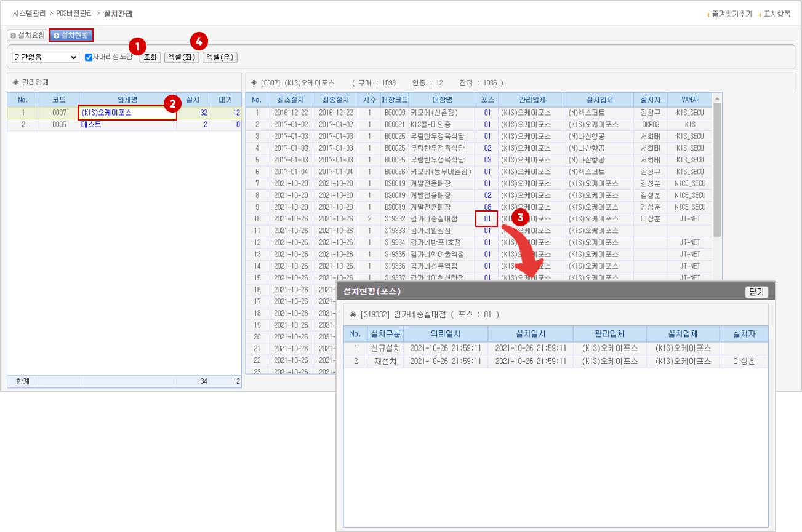Viewport: 802px width, 532px height.
Task: Click 시스템관리 in breadcrumb
Action: 30,14
